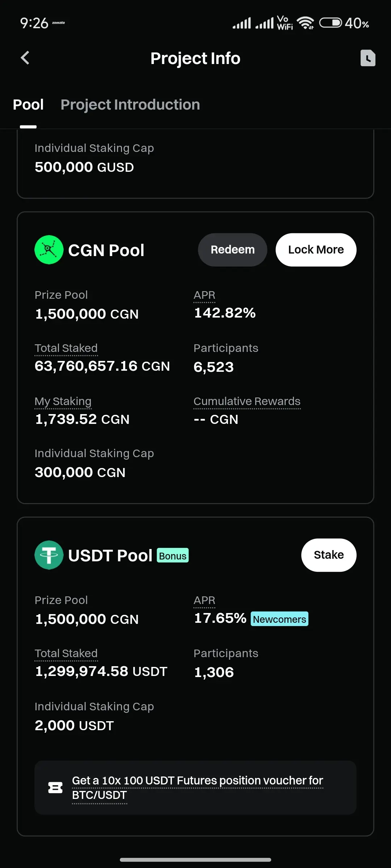Screen dimensions: 391x868
Task: Tap the Wi-Fi status icon
Action: pos(306,23)
